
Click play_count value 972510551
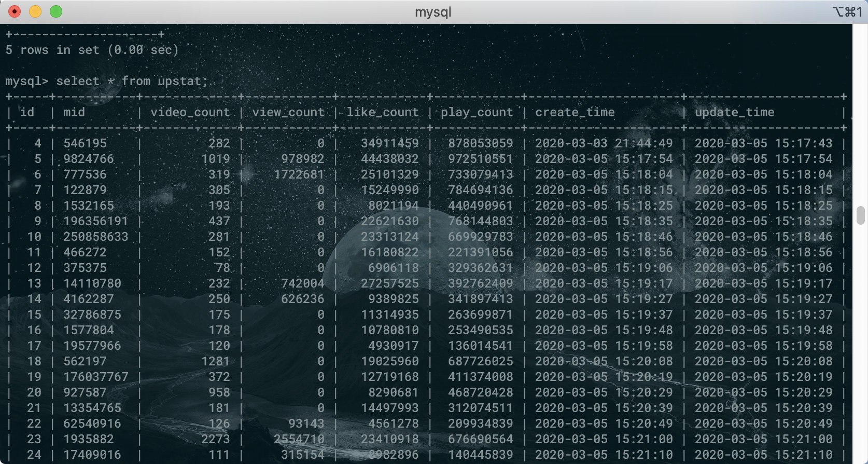point(481,159)
